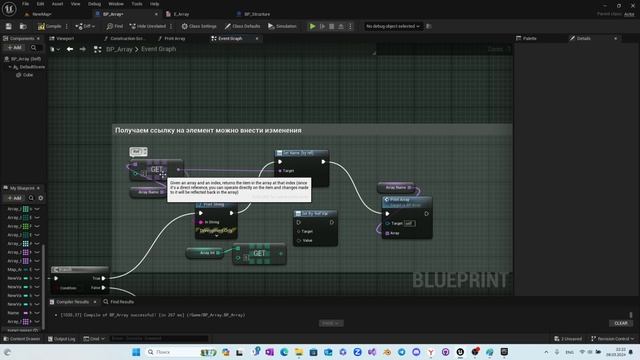Click the Save blueprint icon in toolbar

point(9,26)
